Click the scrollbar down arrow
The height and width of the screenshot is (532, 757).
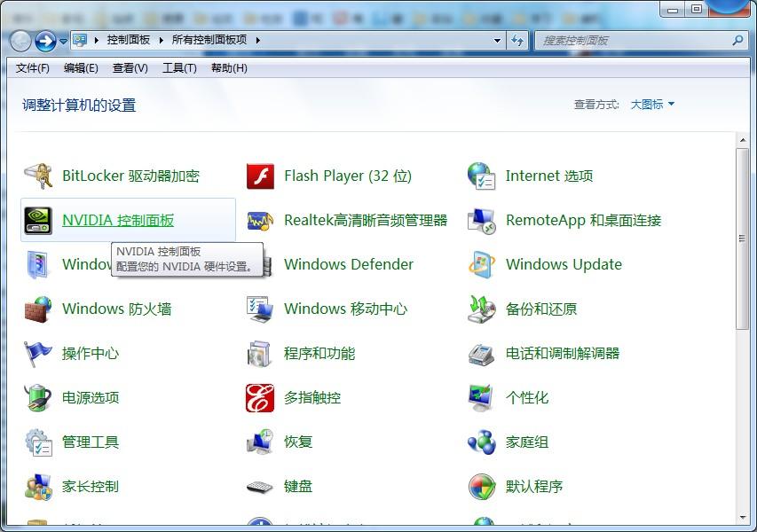(x=743, y=518)
